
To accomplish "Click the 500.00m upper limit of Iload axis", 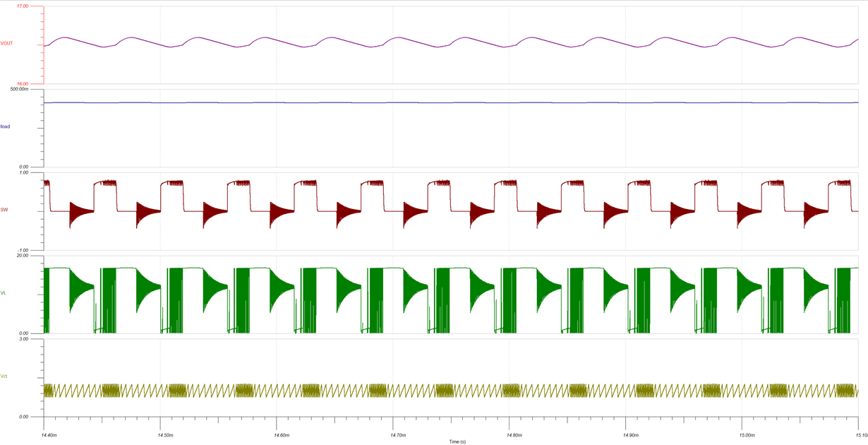I will 20,89.
